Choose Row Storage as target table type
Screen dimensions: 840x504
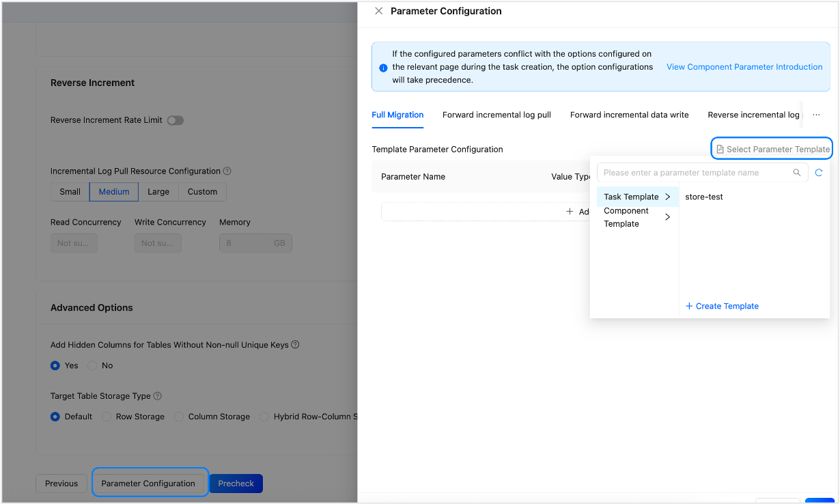click(107, 417)
